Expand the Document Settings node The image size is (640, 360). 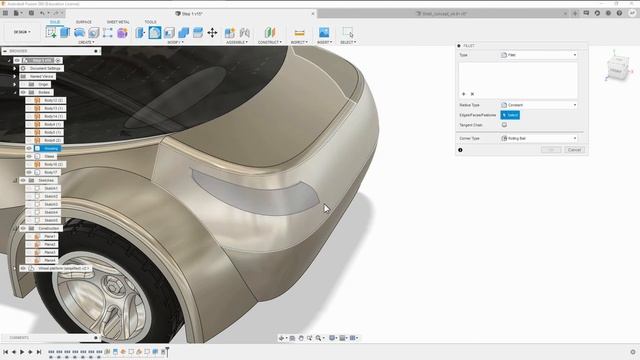(14, 69)
